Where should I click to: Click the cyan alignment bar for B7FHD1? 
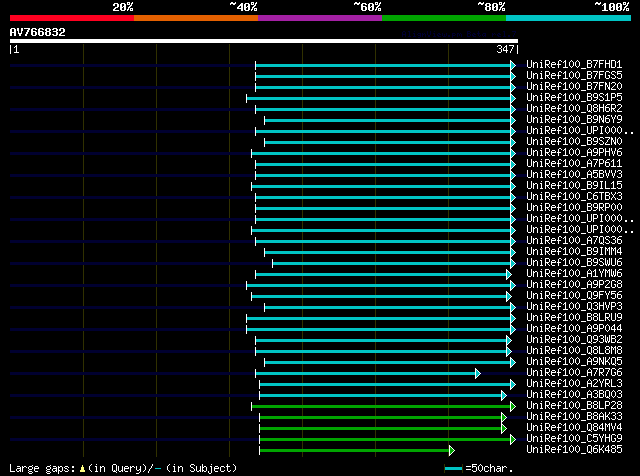383,65
